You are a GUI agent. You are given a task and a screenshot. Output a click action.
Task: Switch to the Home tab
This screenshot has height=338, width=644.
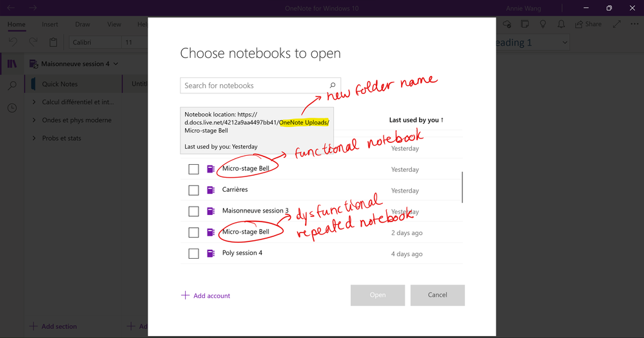16,24
